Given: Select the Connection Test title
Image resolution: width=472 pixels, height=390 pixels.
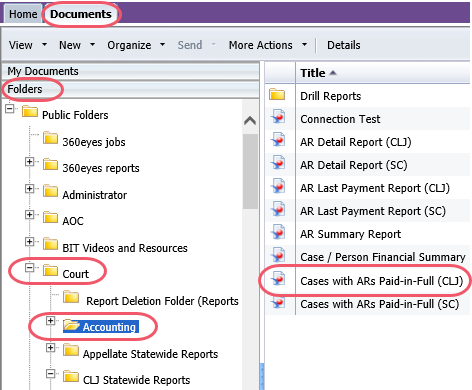Looking at the screenshot, I should (340, 119).
